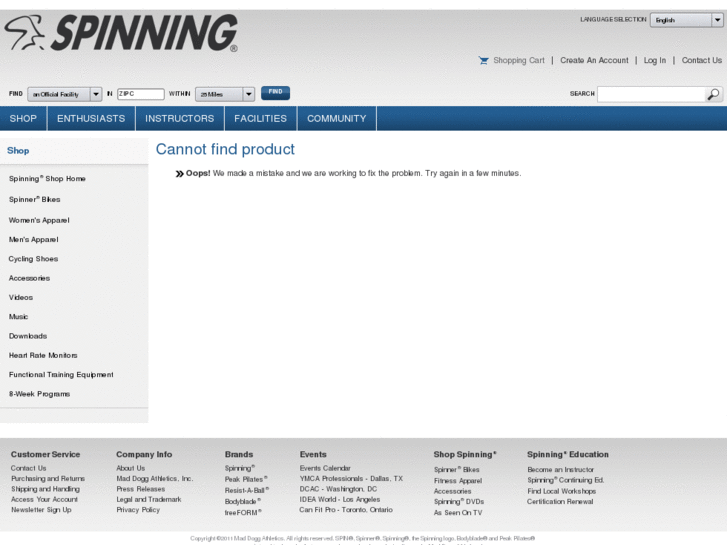Open Legal and Trademark link

(149, 500)
